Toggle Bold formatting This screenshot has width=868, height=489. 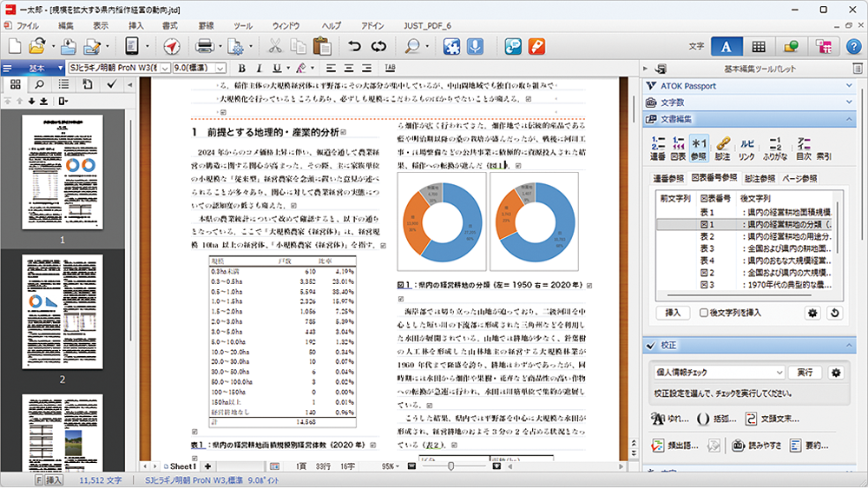pyautogui.click(x=241, y=68)
